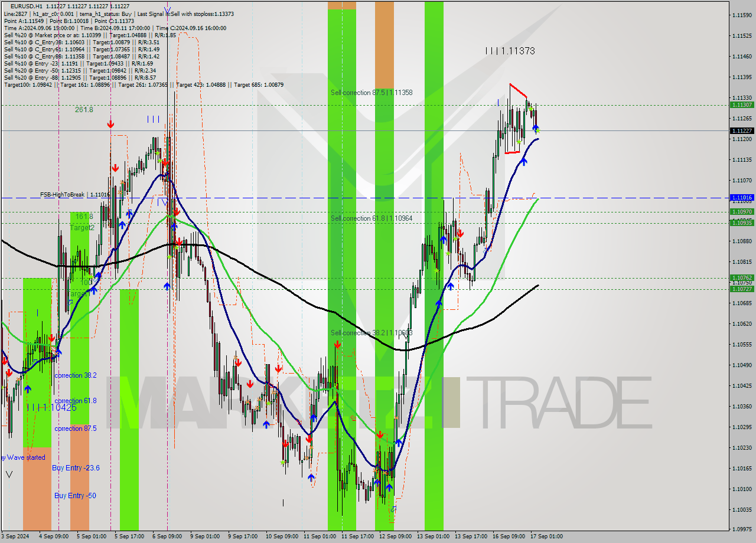
Task: Click the 'Sell %10 @ C_Entry61' line
Action: click(x=82, y=49)
